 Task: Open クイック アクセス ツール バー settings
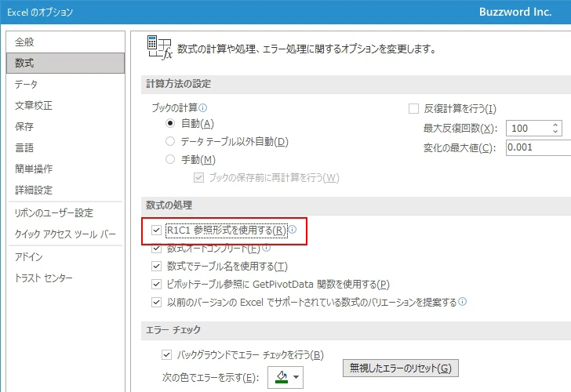coord(66,234)
